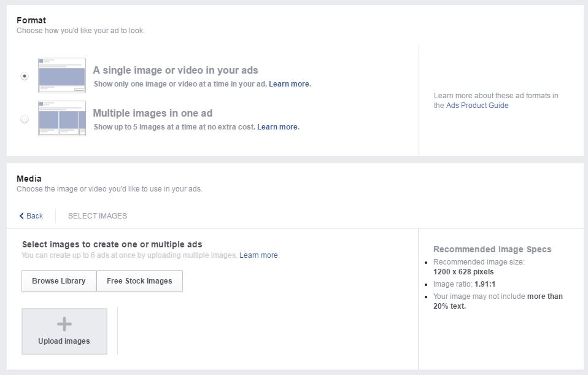
Task: Click the back chevron arrow icon
Action: (x=21, y=216)
